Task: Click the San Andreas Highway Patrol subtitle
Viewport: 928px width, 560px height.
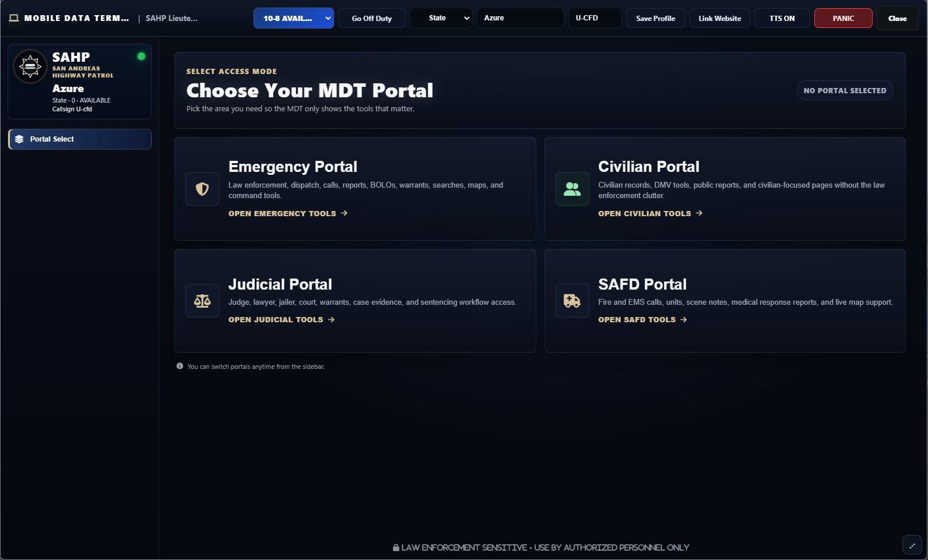Action: (83, 72)
